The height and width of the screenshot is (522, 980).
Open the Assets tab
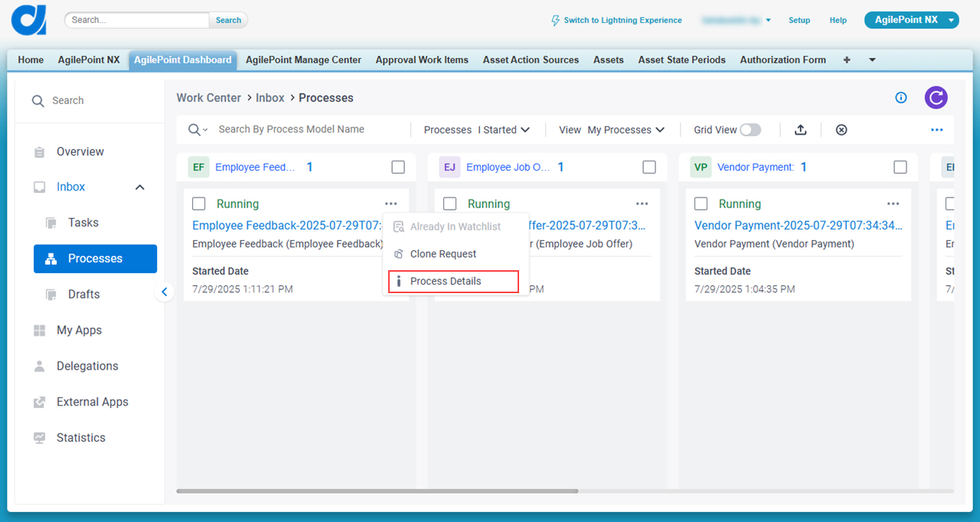[x=609, y=60]
